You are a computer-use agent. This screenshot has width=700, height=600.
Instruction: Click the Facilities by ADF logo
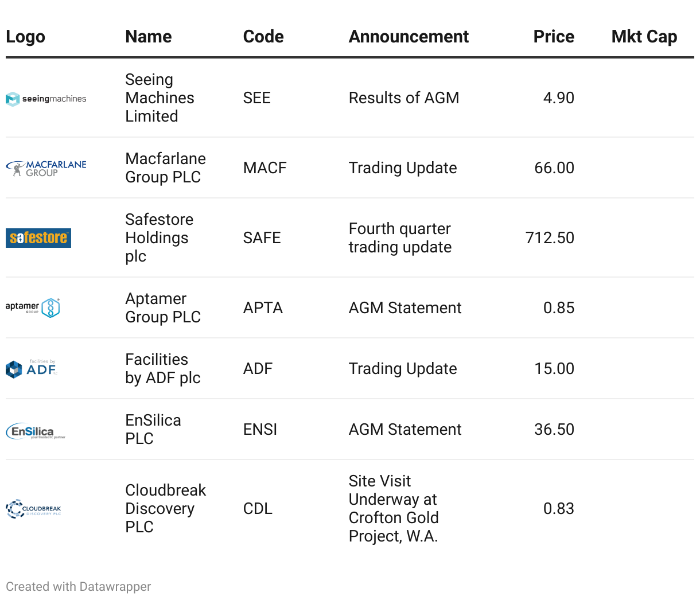pyautogui.click(x=32, y=368)
